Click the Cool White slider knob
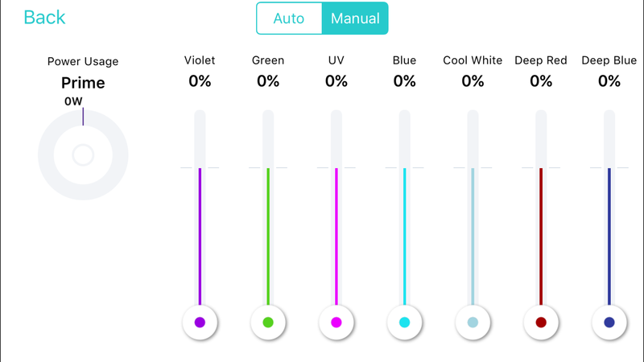This screenshot has width=644, height=362. pyautogui.click(x=473, y=323)
